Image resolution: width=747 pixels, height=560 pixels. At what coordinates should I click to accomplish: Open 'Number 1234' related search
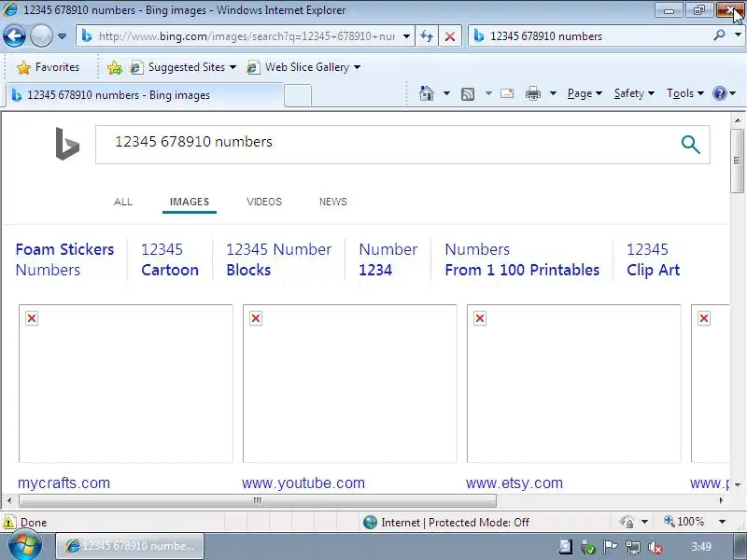coord(388,259)
